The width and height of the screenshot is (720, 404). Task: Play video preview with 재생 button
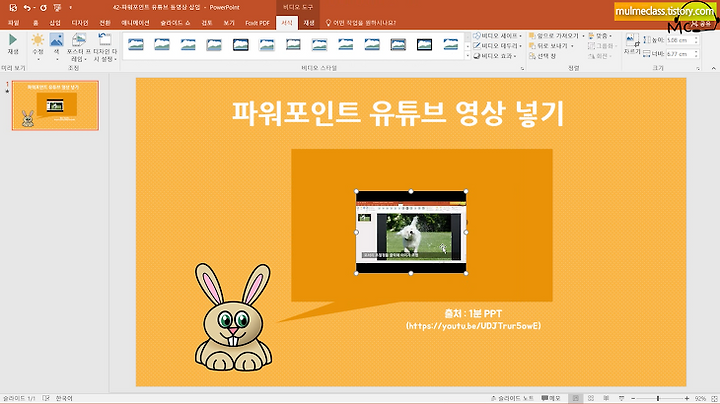13,45
